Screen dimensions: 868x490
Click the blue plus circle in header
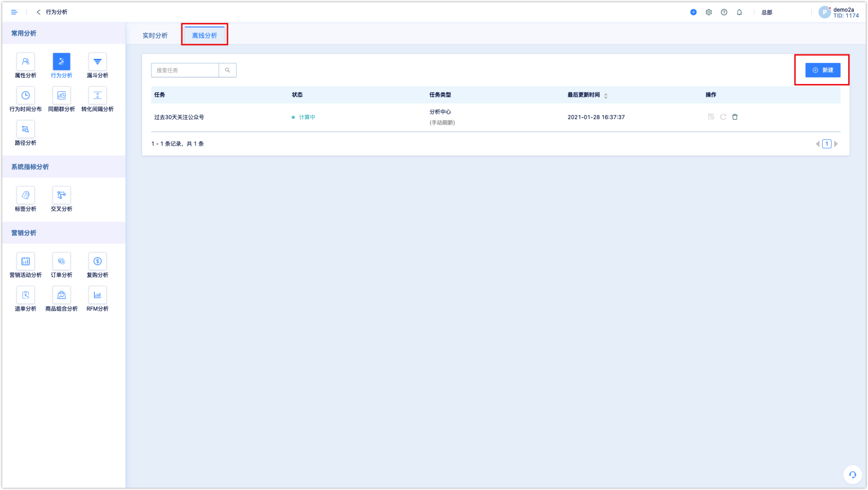[693, 12]
